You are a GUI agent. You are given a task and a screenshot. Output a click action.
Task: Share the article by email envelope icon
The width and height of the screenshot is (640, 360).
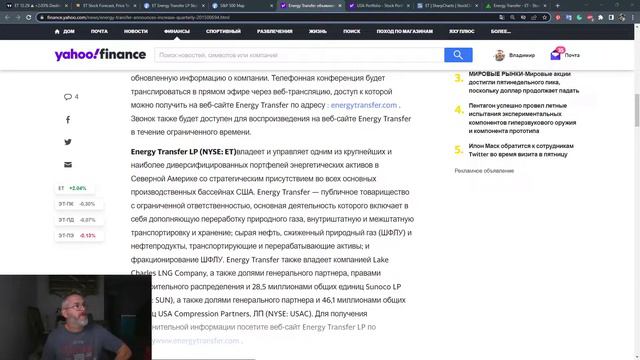[68, 164]
